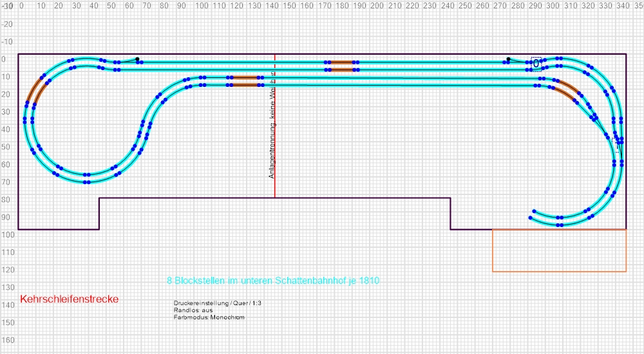Click the brown track pieces on upper middle tracks
The image size is (644, 354).
pos(342,66)
